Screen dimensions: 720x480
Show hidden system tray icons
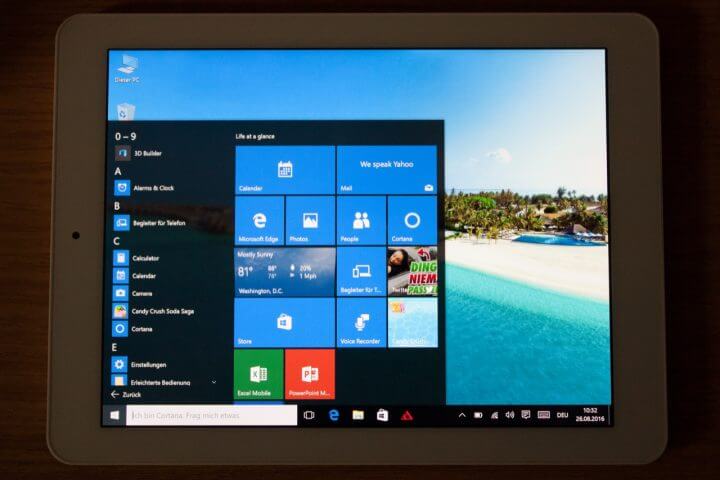[461, 415]
